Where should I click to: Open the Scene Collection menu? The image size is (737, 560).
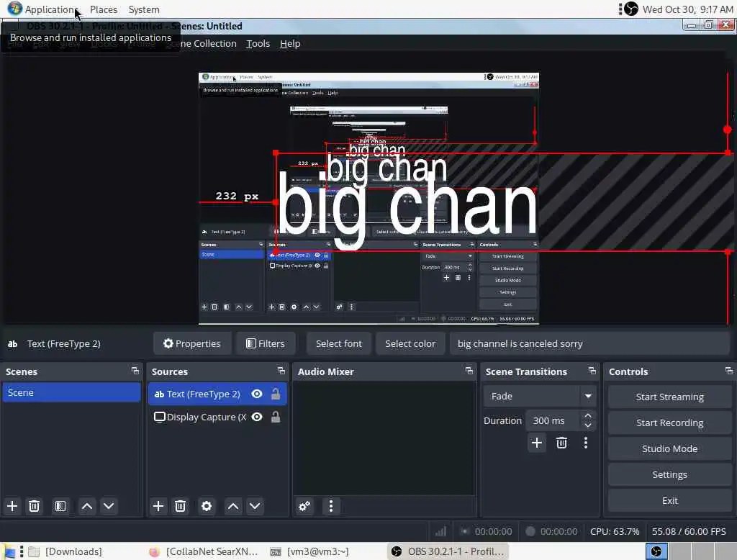[209, 44]
